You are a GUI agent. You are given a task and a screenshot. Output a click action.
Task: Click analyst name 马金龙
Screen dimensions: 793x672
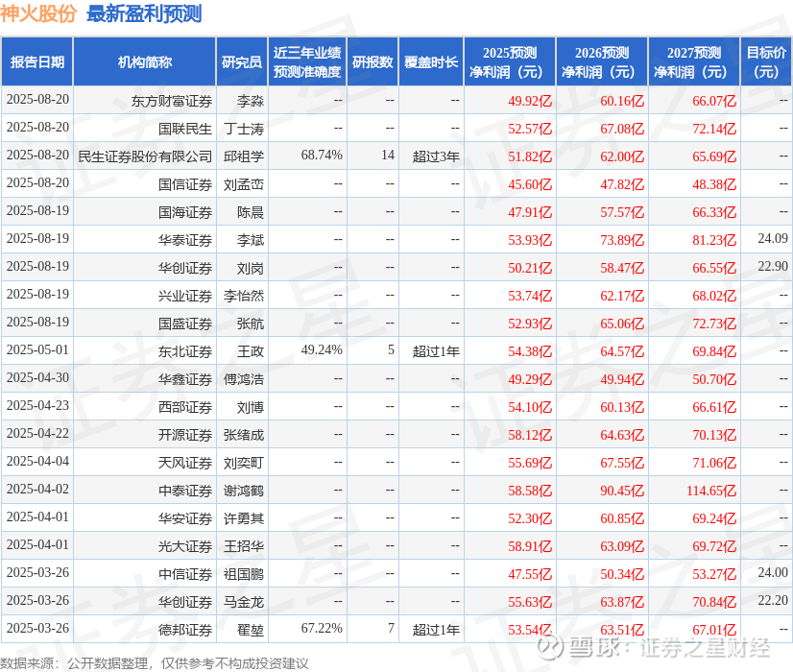(244, 602)
